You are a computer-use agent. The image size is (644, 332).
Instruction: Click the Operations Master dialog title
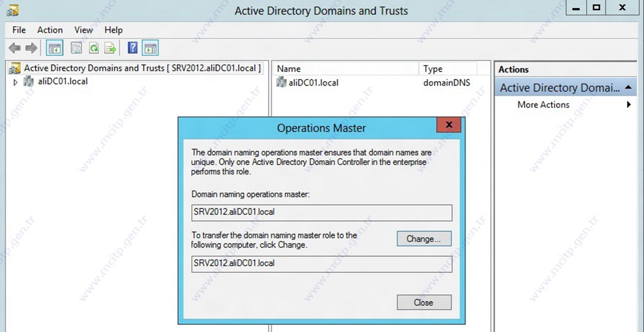[x=321, y=128]
